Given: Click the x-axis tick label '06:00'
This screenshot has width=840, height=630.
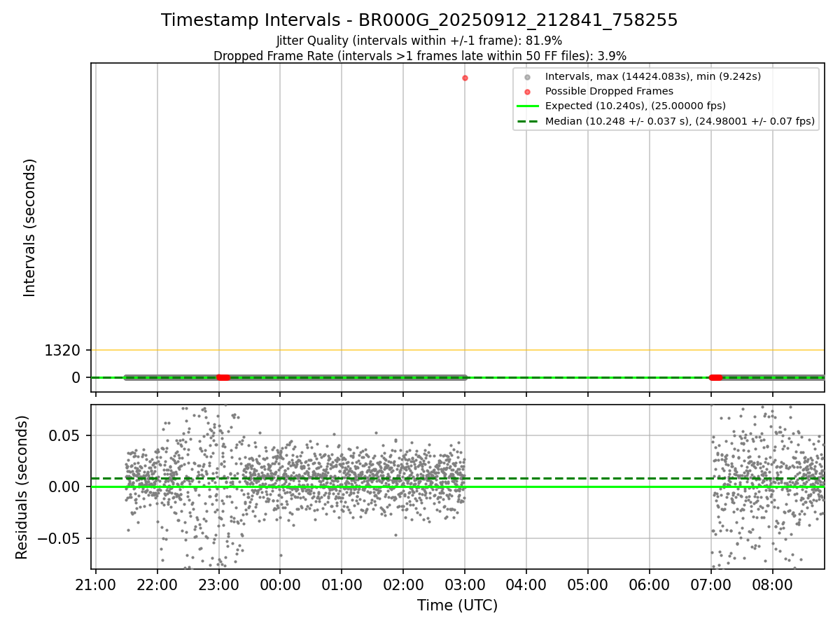Looking at the screenshot, I should [x=650, y=584].
